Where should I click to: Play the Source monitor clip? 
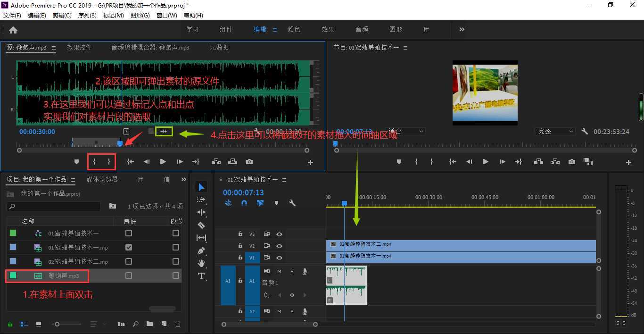coord(163,162)
